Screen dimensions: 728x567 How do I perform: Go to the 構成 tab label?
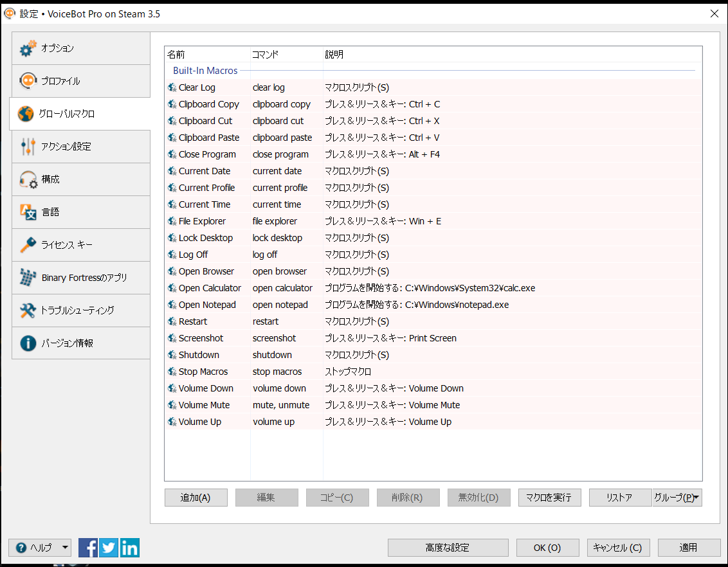point(51,179)
